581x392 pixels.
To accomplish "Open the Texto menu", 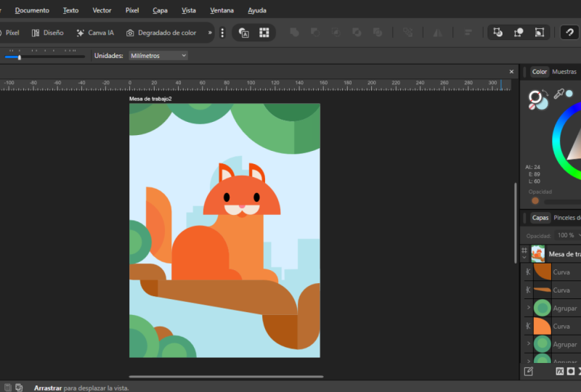I will 70,10.
